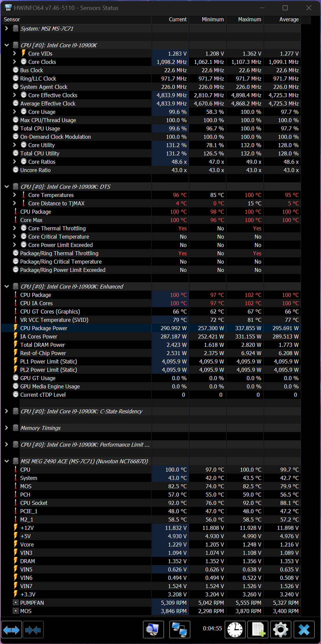The height and width of the screenshot is (644, 321).
Task: Expand the System: MSI MS-7C71 group
Action: click(6, 29)
